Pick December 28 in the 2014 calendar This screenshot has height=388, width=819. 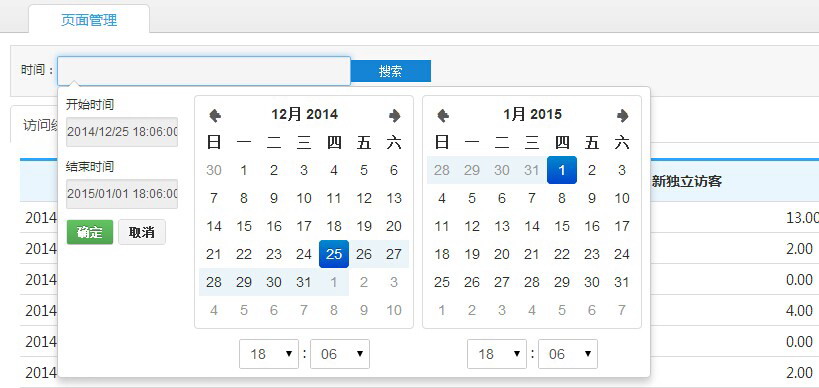(x=214, y=283)
